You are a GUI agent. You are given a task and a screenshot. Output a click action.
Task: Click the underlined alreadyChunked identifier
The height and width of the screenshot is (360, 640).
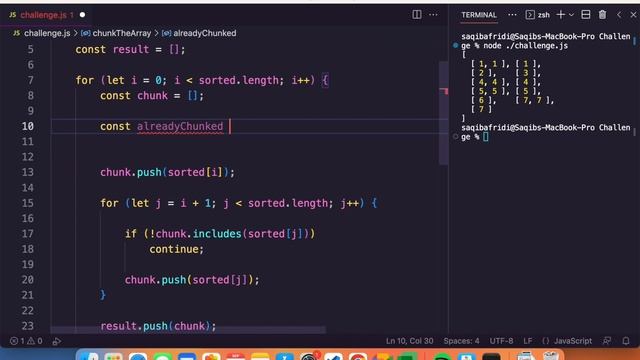[180, 127]
